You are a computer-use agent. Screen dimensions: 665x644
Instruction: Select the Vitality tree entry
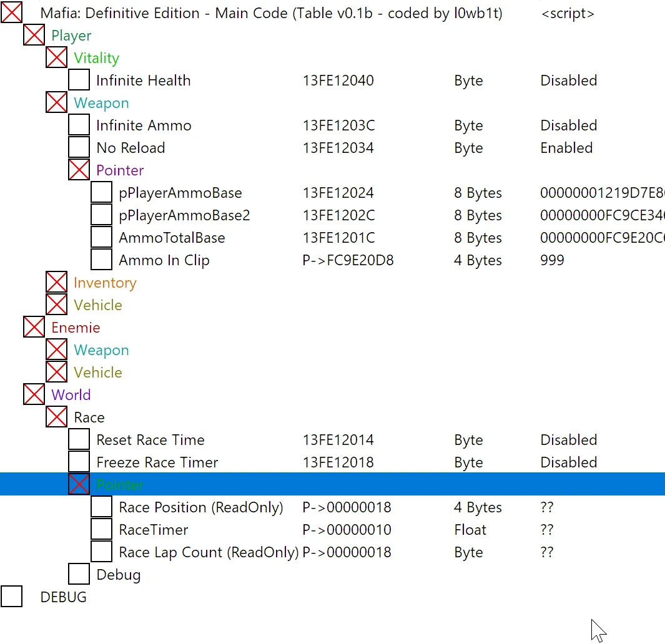[96, 59]
